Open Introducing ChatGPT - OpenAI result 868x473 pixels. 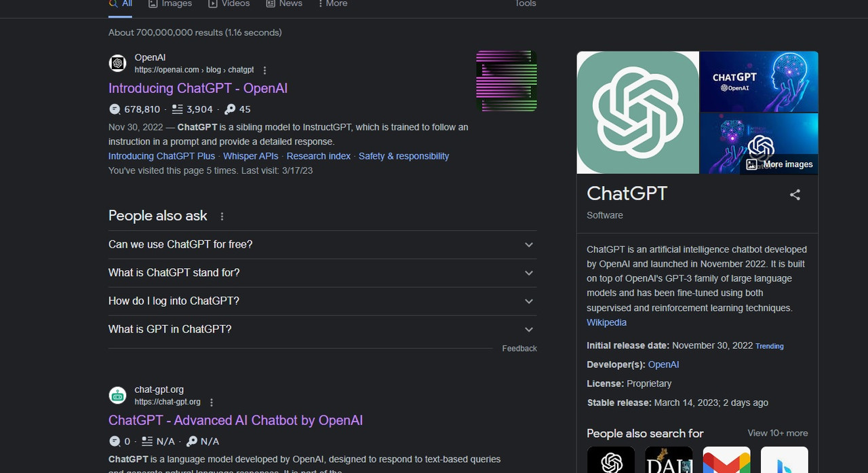tap(198, 88)
